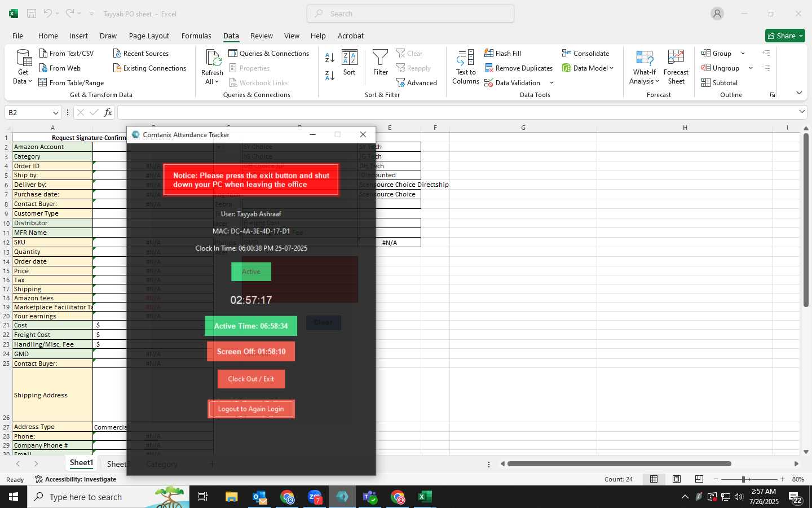Open Data Model dropdown

pyautogui.click(x=588, y=68)
